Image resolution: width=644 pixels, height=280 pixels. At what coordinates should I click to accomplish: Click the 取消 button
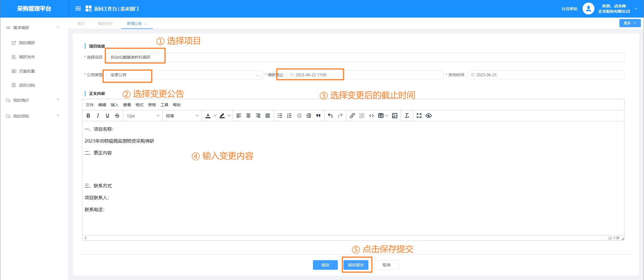pyautogui.click(x=386, y=265)
